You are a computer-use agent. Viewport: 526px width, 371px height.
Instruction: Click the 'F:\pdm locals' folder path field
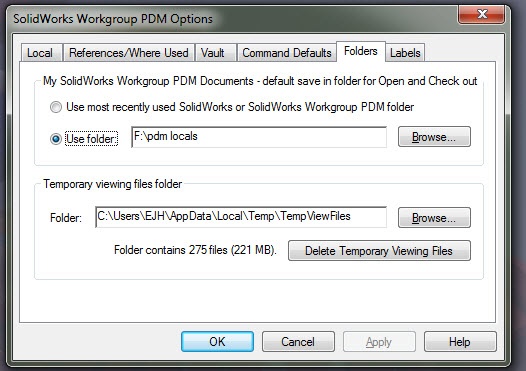[259, 137]
